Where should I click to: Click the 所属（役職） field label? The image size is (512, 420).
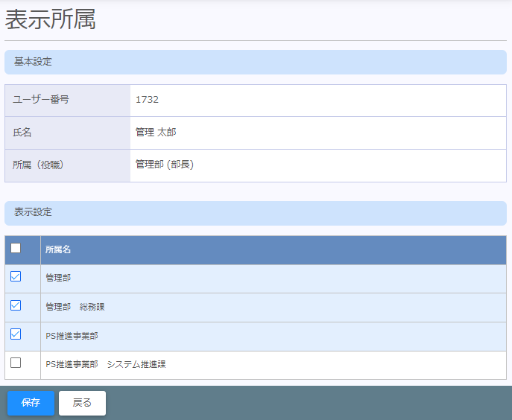point(39,165)
